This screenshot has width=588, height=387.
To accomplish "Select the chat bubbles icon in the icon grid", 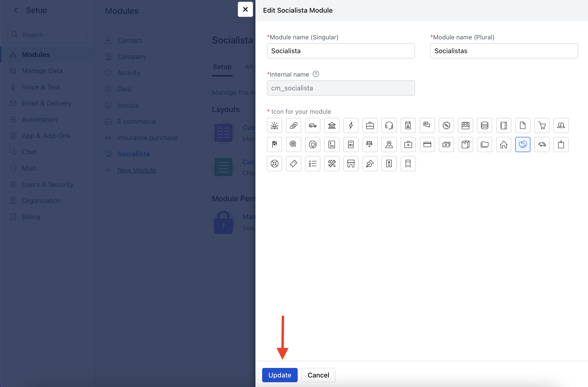I will (427, 125).
